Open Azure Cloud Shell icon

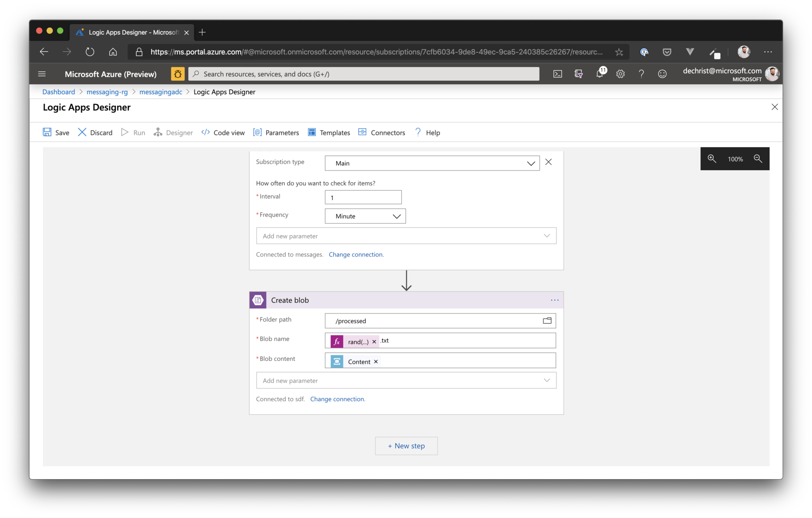(557, 74)
